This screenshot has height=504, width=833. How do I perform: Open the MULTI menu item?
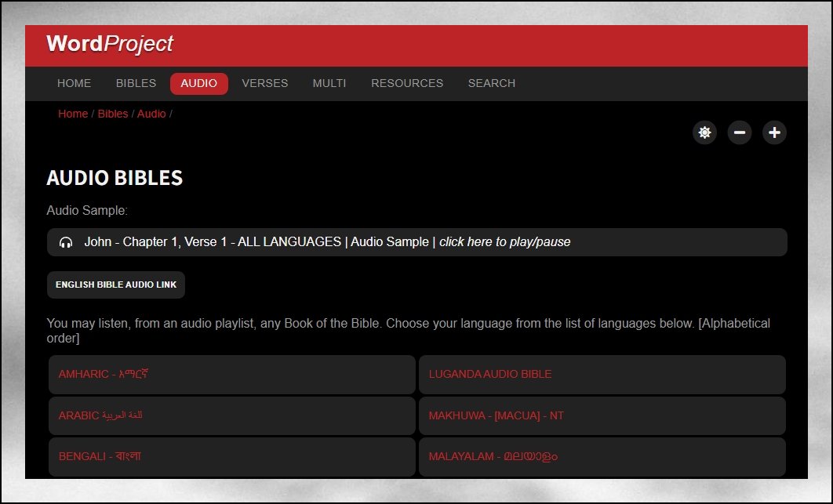(329, 83)
